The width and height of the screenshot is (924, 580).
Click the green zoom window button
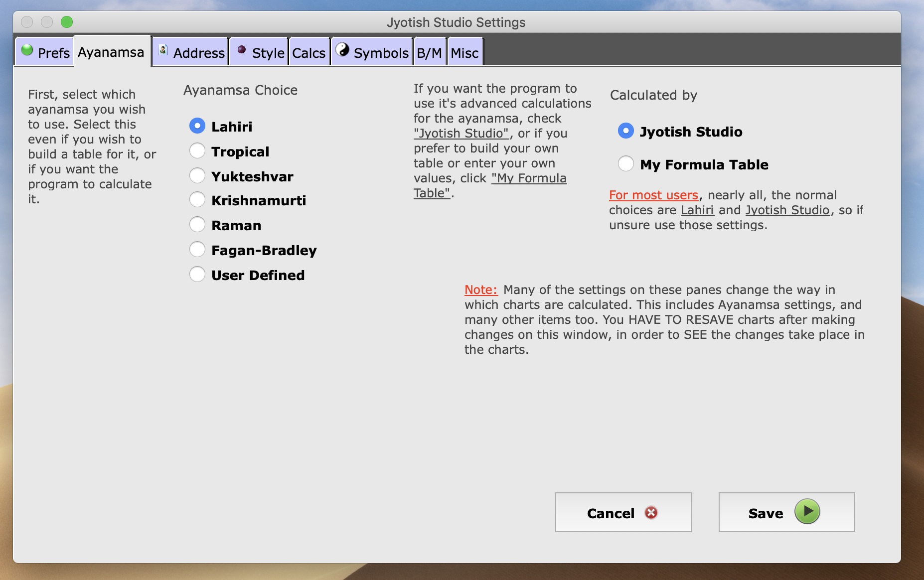[67, 22]
